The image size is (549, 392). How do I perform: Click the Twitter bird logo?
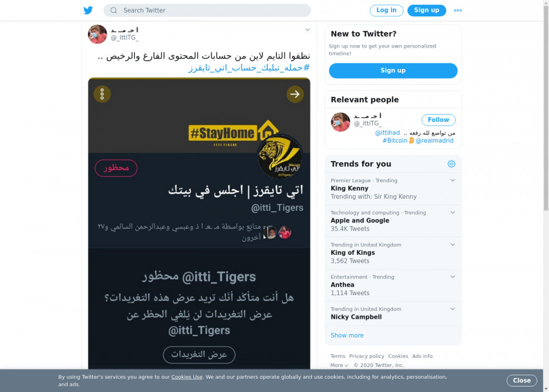88,10
